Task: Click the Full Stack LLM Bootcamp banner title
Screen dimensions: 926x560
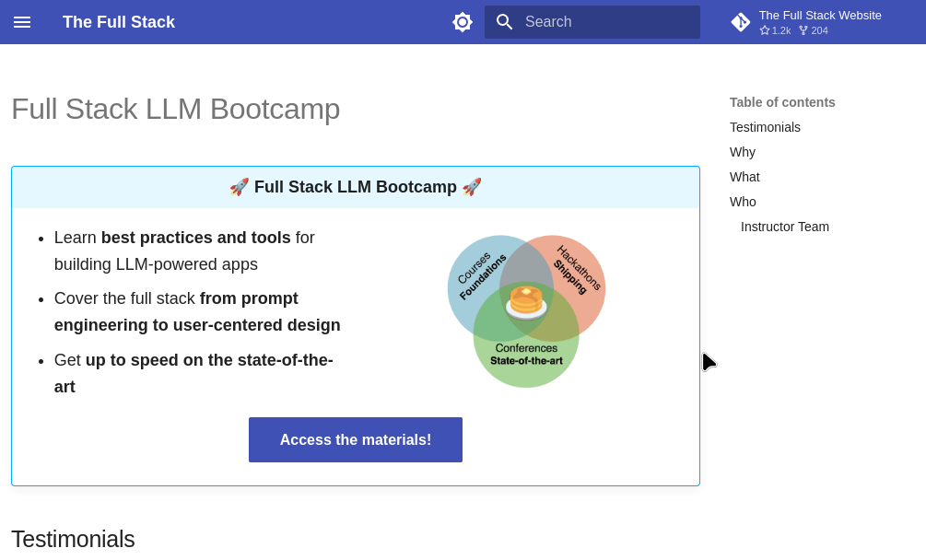Action: coord(356,187)
